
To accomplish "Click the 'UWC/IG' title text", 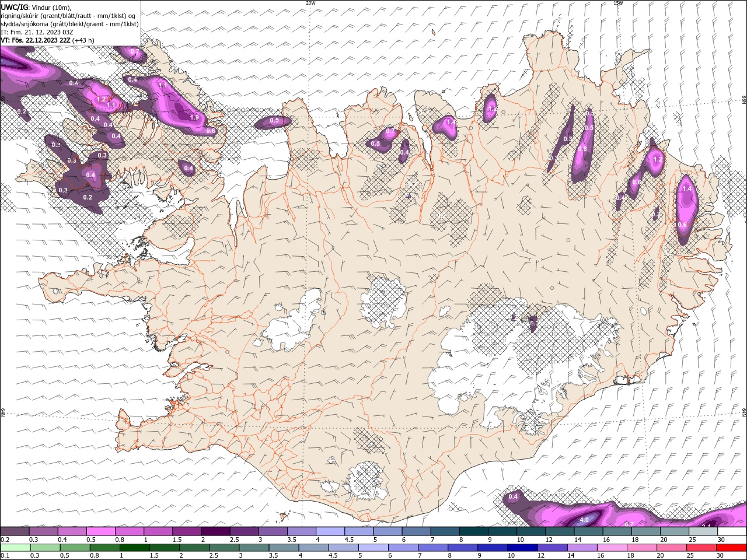I will pos(15,7).
